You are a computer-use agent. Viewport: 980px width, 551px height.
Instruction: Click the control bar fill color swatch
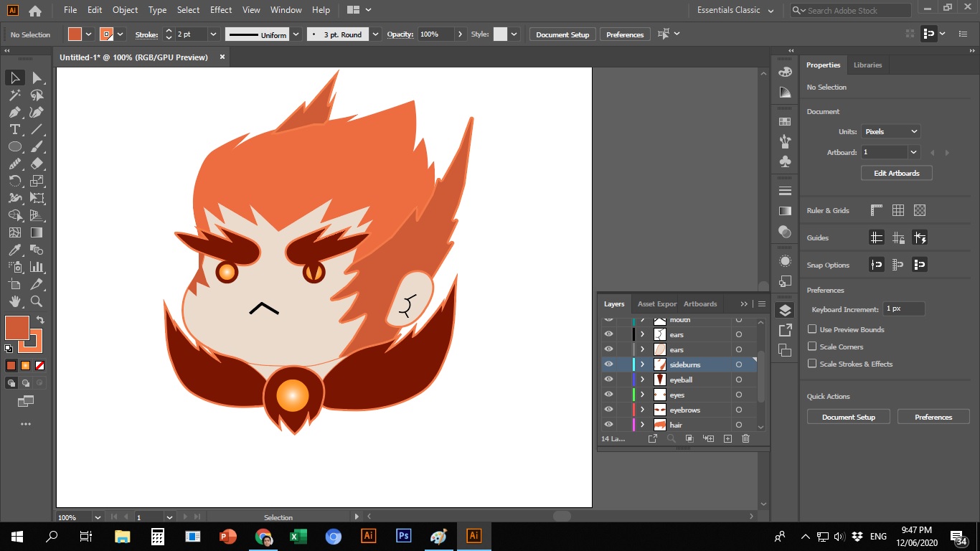click(75, 34)
